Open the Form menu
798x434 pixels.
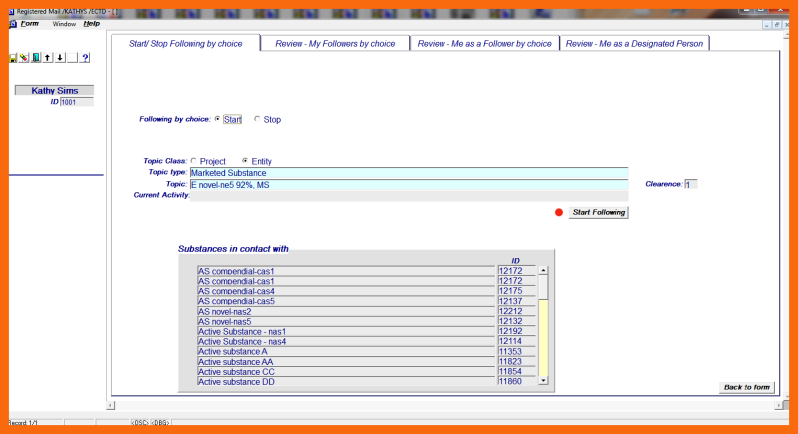click(30, 24)
